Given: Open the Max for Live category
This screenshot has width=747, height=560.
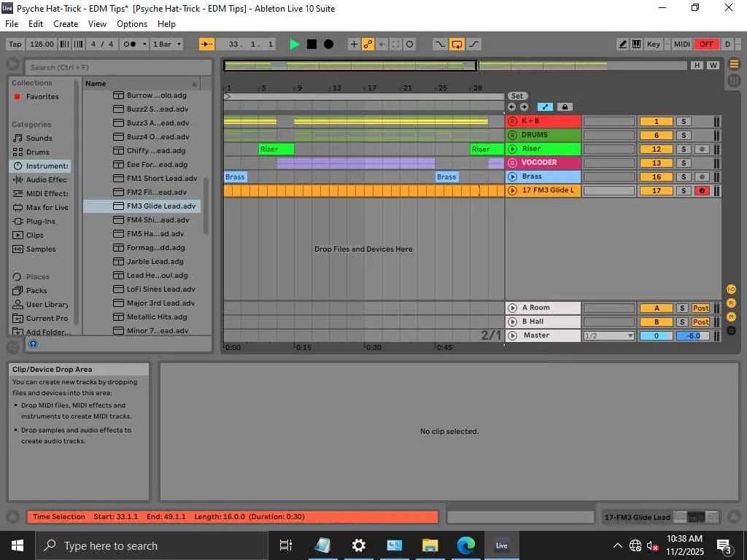Looking at the screenshot, I should coord(41,208).
